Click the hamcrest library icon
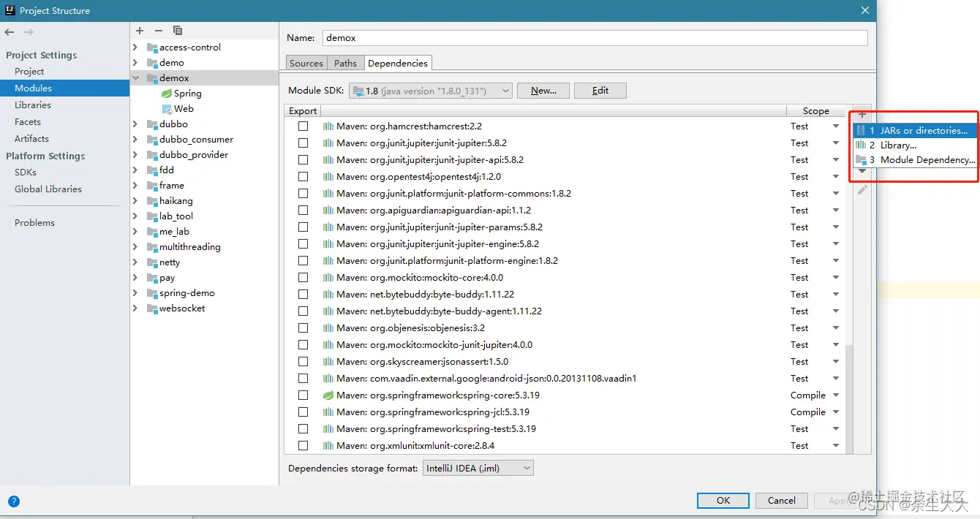 [328, 126]
